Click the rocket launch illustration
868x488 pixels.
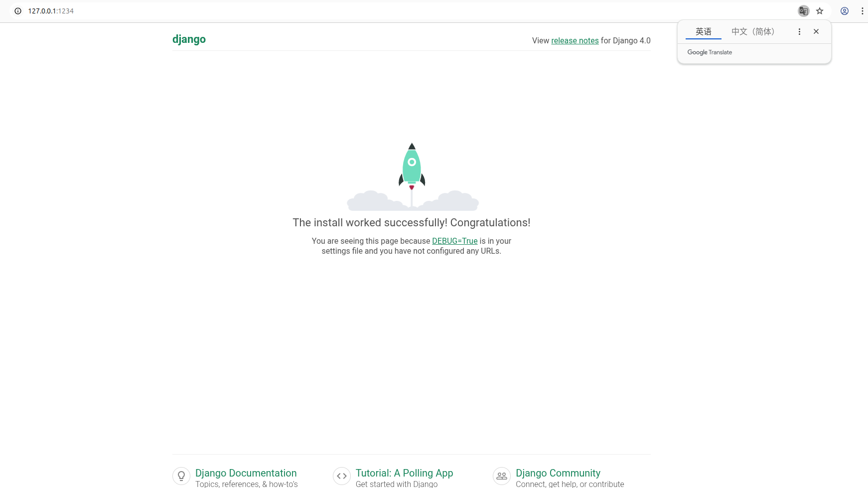click(x=413, y=177)
